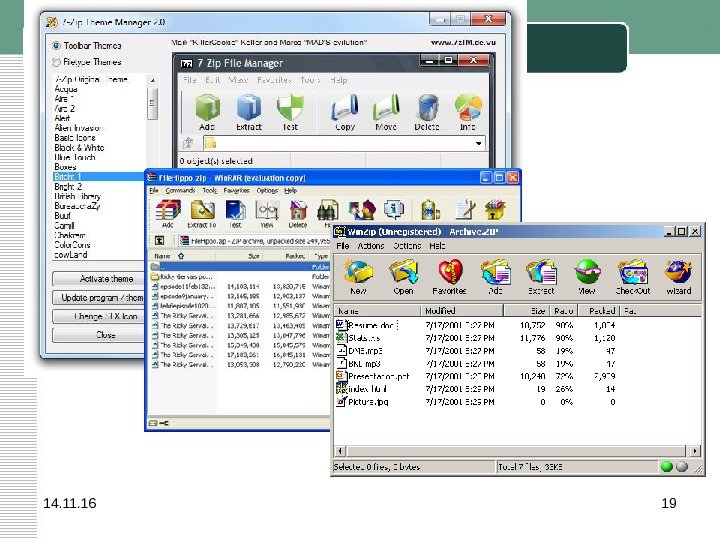Image resolution: width=720 pixels, height=540 pixels.
Task: Click the Update program / themes button
Action: coord(99,298)
